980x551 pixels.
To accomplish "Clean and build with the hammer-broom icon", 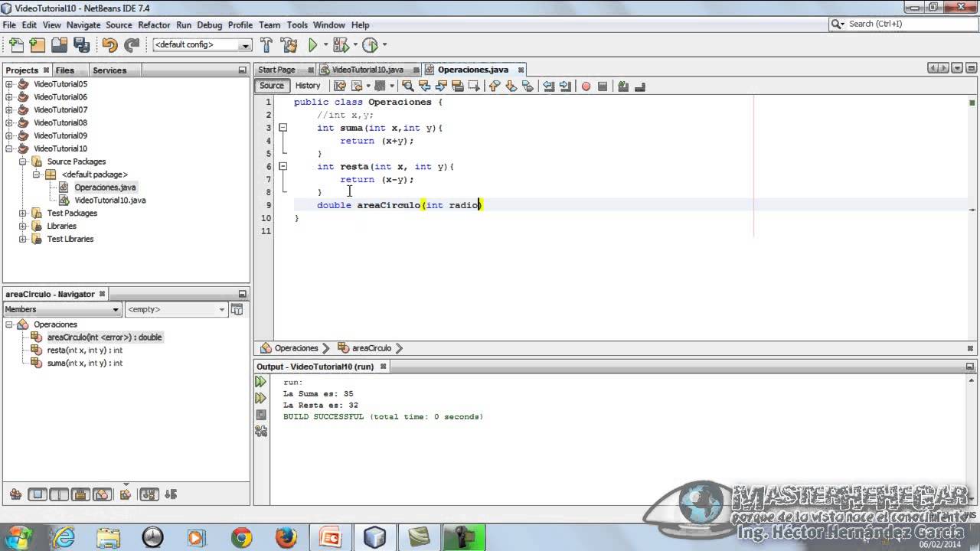I will tap(289, 45).
